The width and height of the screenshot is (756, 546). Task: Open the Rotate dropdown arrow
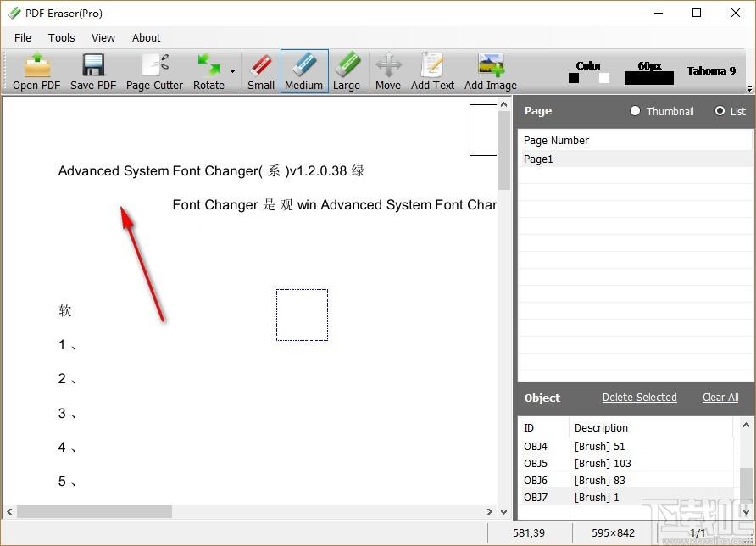[x=232, y=71]
